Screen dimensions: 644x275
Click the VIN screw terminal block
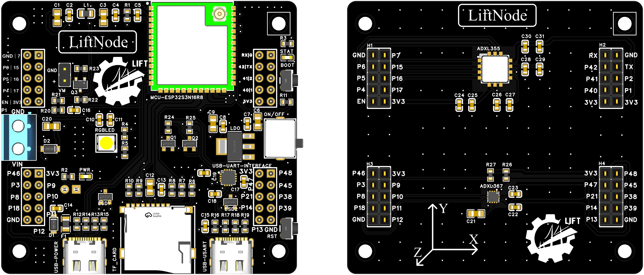click(x=19, y=137)
